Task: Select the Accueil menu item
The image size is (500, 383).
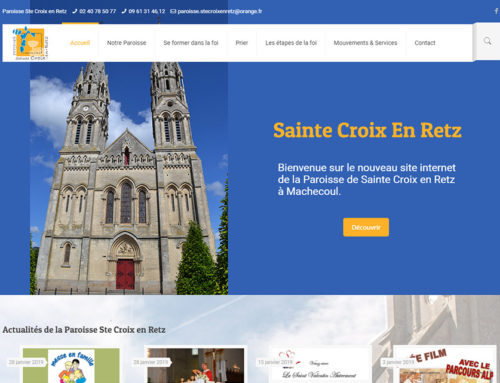Action: click(x=80, y=43)
